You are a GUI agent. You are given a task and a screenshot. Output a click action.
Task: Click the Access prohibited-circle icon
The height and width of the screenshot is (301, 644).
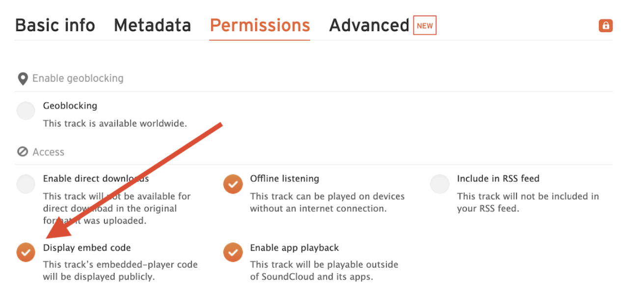[x=23, y=152]
